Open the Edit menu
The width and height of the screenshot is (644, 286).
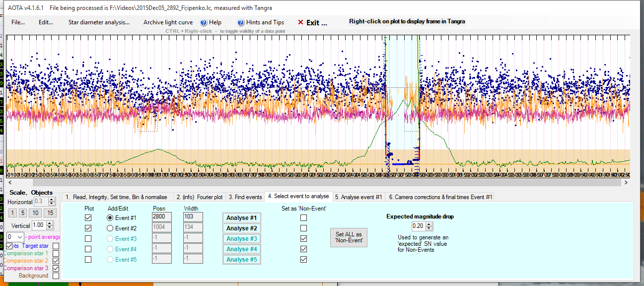click(x=46, y=22)
